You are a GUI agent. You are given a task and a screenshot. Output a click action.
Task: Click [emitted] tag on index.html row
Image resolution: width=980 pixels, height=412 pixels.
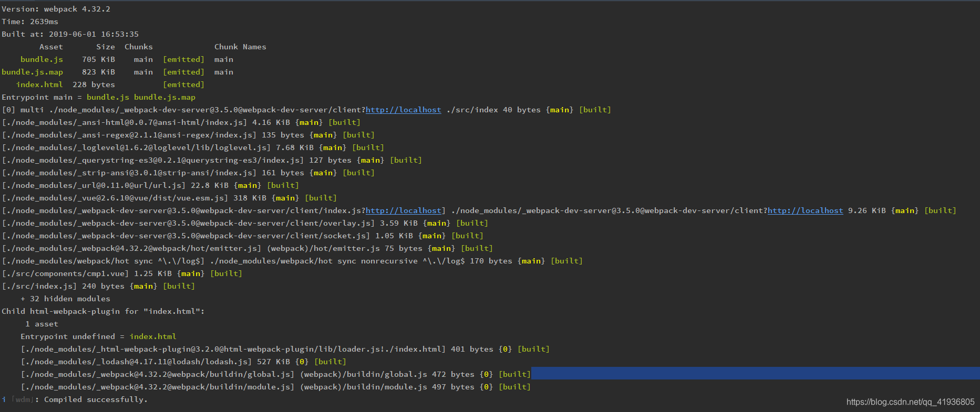[x=183, y=84]
